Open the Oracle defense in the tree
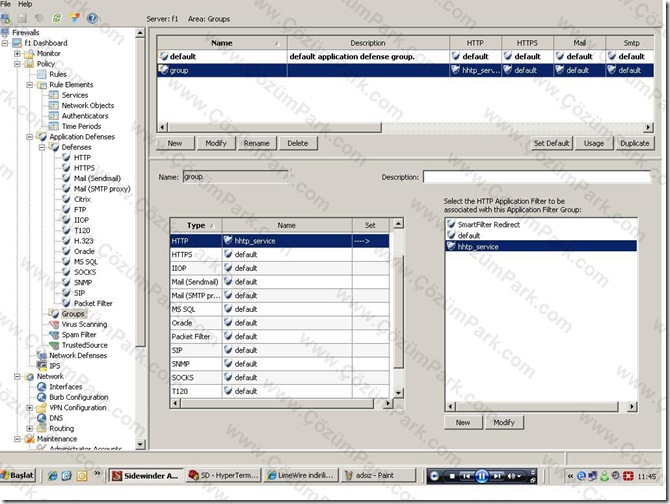Viewport: 670px width, 504px height. pos(84,252)
